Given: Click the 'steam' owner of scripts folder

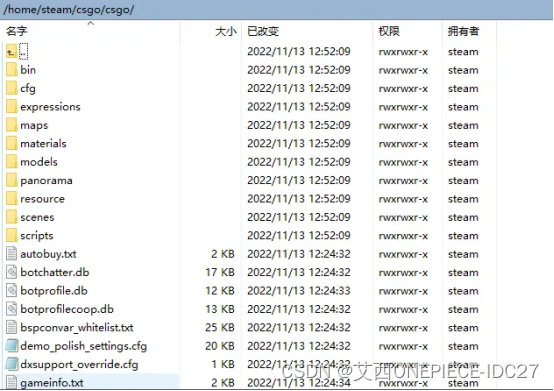Looking at the screenshot, I should tap(463, 236).
